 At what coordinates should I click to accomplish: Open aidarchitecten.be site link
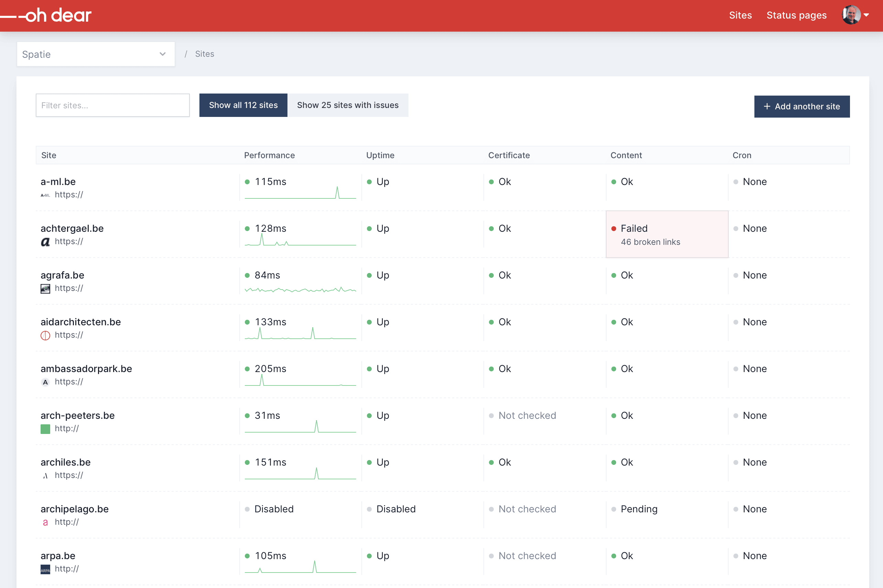[x=80, y=322]
